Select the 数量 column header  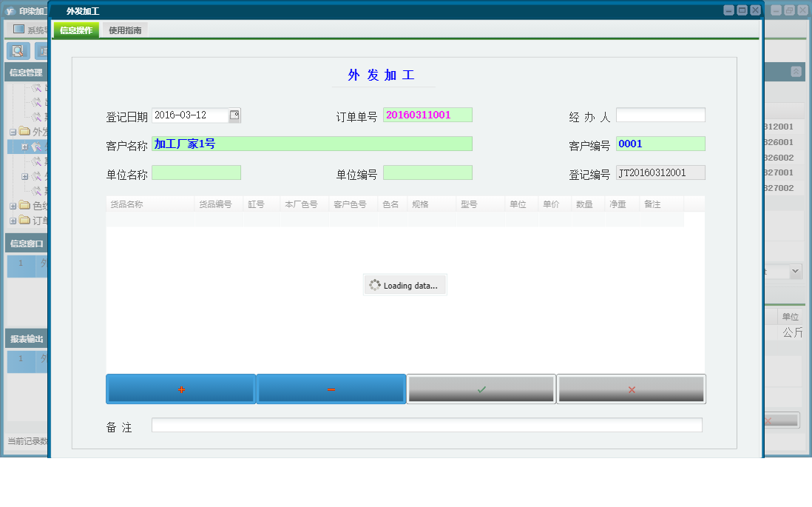[x=588, y=204]
